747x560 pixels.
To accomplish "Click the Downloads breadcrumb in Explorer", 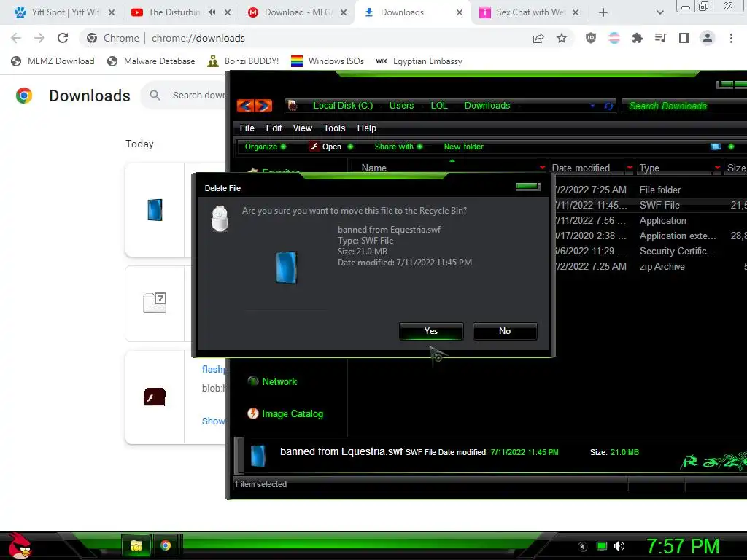I will point(487,106).
